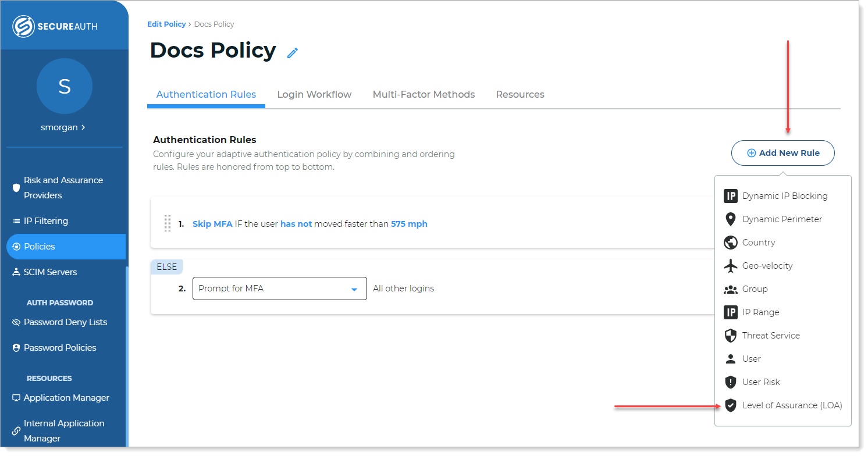
Task: Follow the Edit Policy breadcrumb link
Action: [x=166, y=24]
